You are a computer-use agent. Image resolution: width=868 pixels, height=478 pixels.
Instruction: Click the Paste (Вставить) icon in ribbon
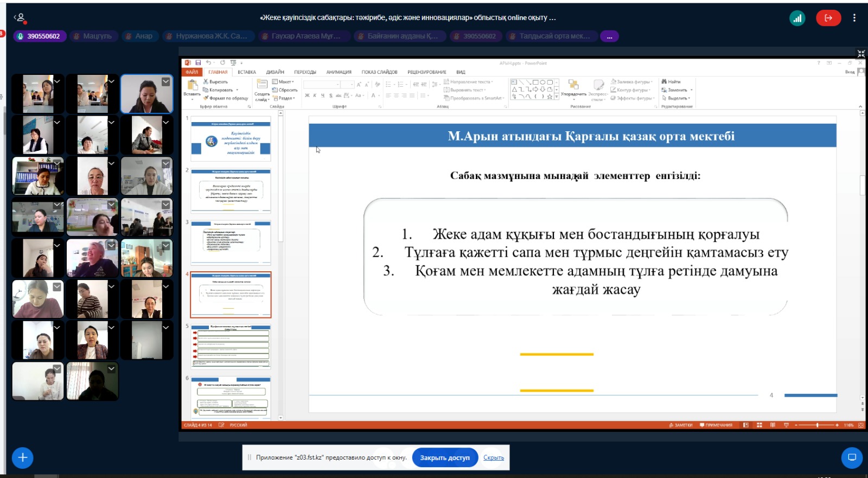pyautogui.click(x=192, y=86)
